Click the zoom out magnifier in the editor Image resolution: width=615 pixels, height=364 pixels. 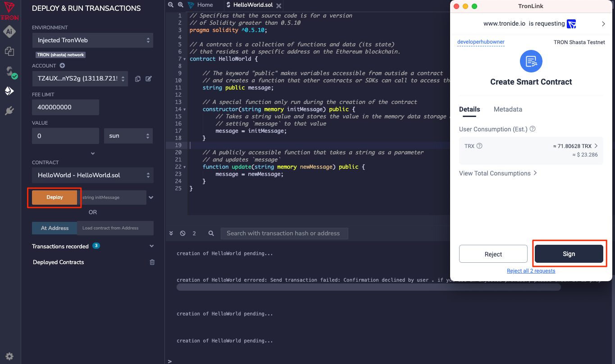(x=170, y=5)
